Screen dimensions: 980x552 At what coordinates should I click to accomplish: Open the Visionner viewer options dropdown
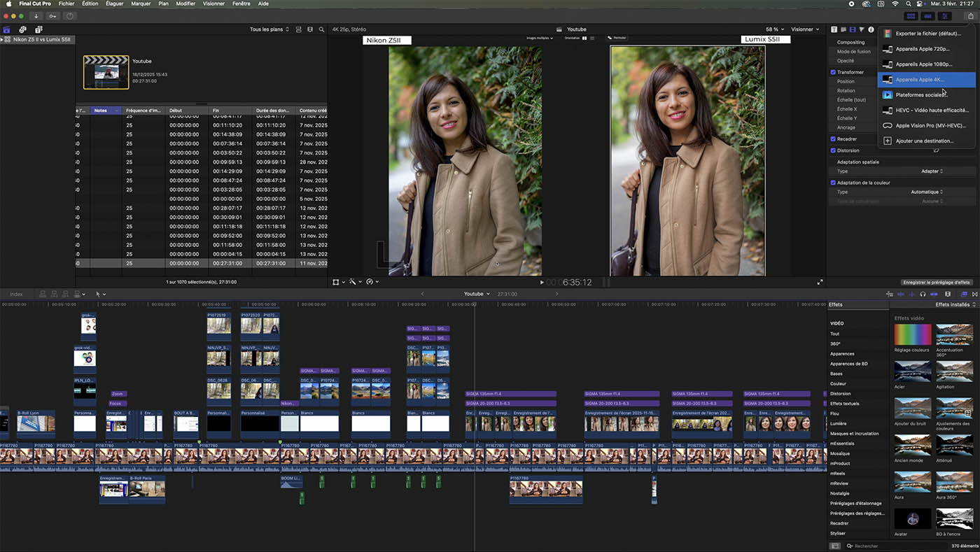805,29
